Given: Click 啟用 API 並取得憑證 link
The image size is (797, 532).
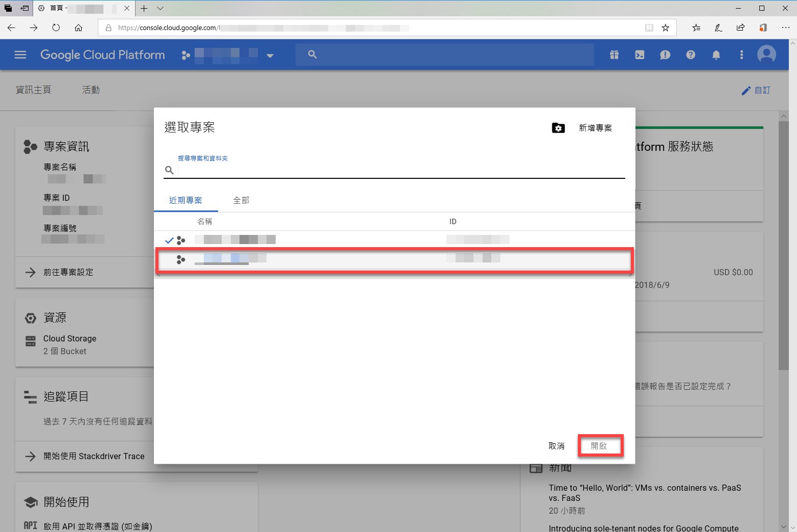Looking at the screenshot, I should [x=98, y=526].
